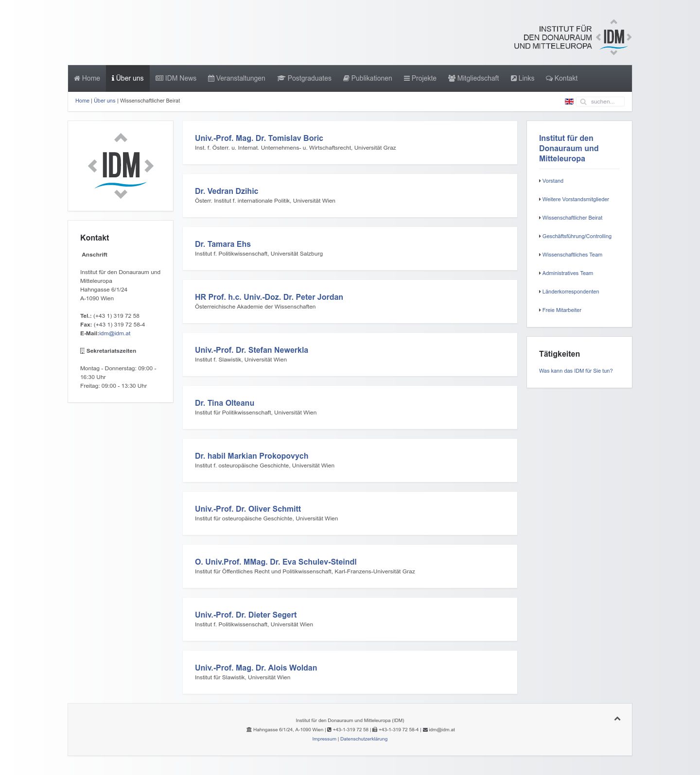Viewport: 700px width, 775px height.
Task: Click the info icon beside Über uns
Action: tap(113, 78)
